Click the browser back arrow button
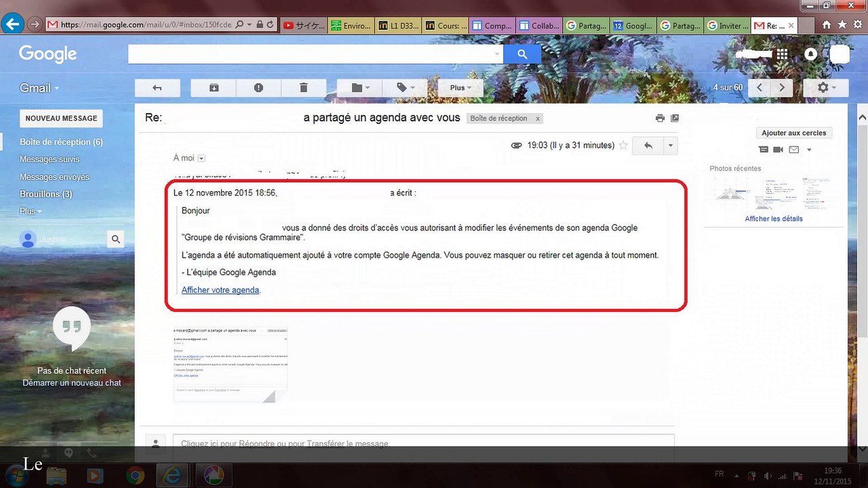The height and width of the screenshot is (488, 868). (x=12, y=24)
